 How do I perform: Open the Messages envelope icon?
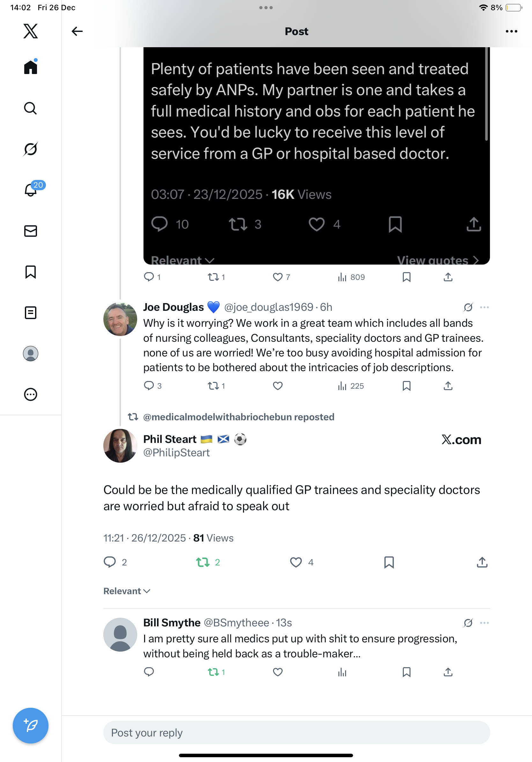coord(31,231)
